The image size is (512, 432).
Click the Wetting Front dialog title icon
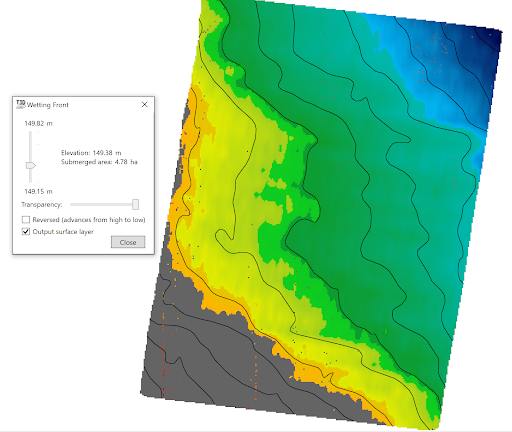coord(21,104)
